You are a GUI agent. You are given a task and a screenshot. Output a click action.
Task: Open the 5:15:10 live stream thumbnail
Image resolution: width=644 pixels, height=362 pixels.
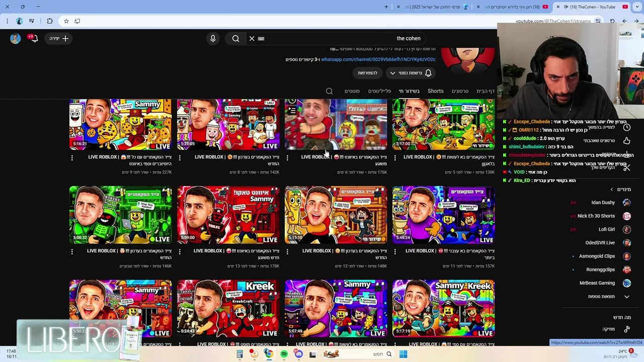pyautogui.click(x=336, y=215)
